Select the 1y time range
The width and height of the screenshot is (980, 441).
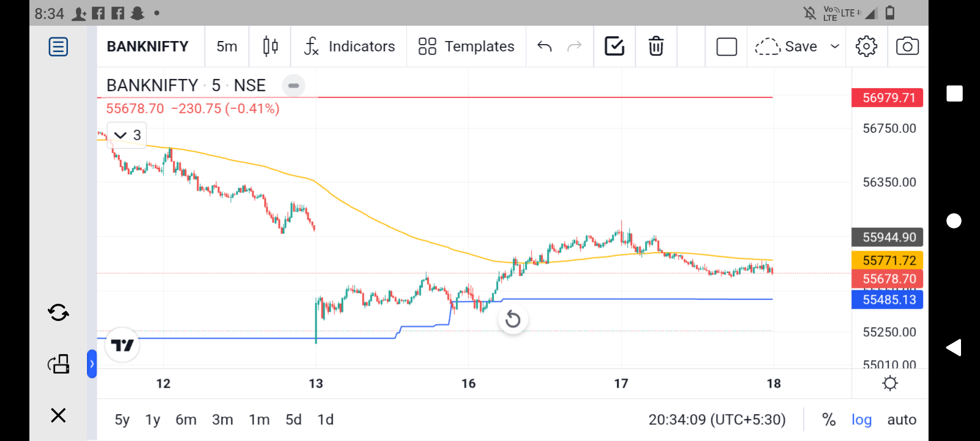pos(153,420)
